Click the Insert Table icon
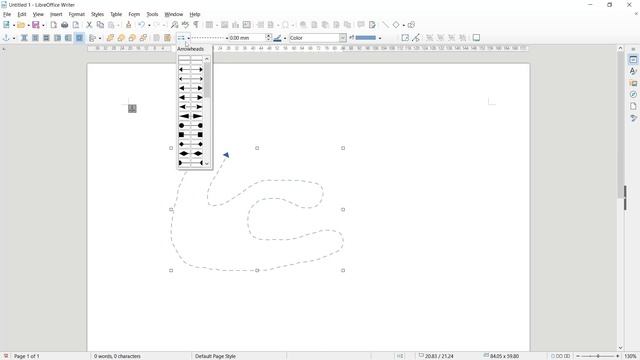Screen dimensions: 640x360 click(209, 25)
